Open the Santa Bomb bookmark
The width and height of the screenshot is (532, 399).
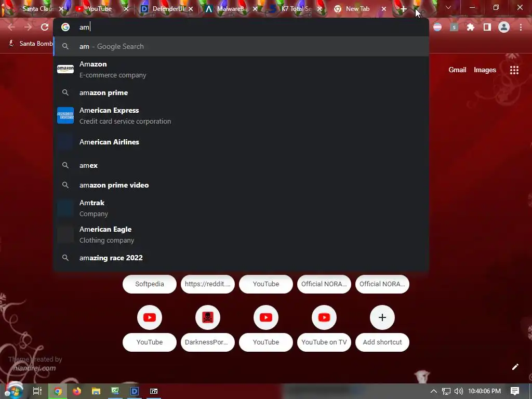click(x=31, y=44)
